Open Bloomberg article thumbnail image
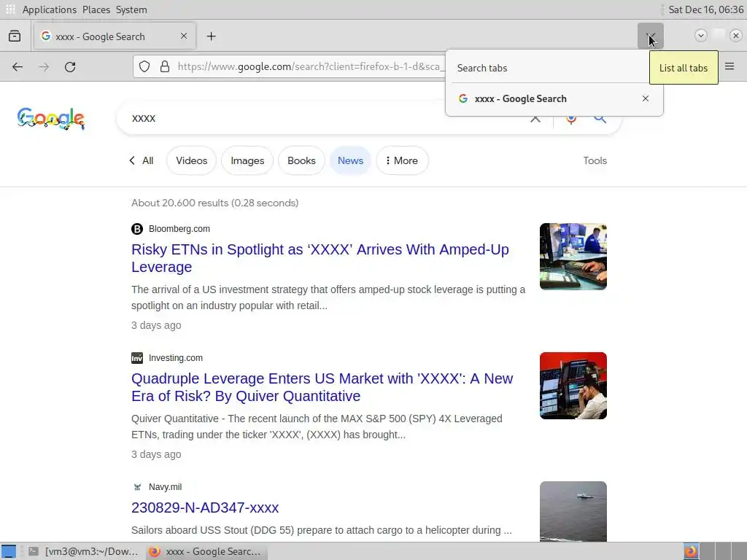 click(x=573, y=257)
